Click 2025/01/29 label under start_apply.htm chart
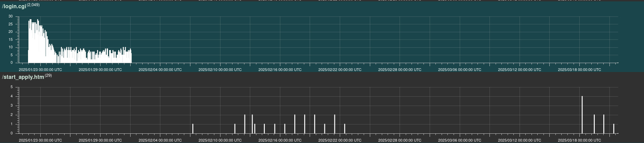This screenshot has width=644, height=143. pos(100,140)
